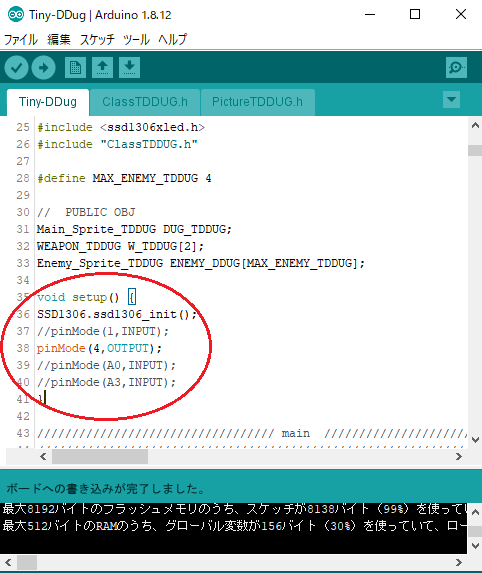
Task: Open a sketch with the up-arrow icon
Action: pyautogui.click(x=102, y=68)
